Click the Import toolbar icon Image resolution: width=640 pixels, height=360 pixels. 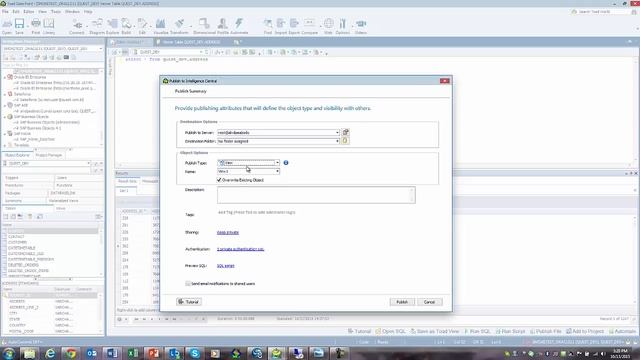pyautogui.click(x=281, y=27)
